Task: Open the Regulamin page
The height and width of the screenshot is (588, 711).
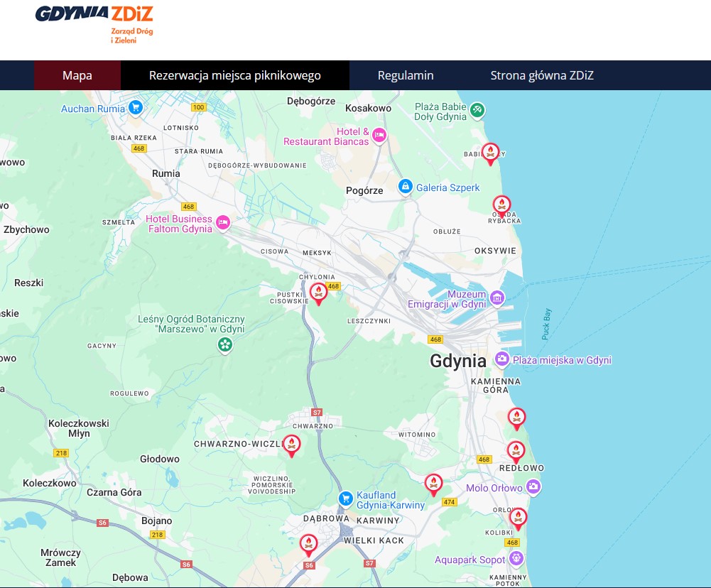Action: pos(406,75)
